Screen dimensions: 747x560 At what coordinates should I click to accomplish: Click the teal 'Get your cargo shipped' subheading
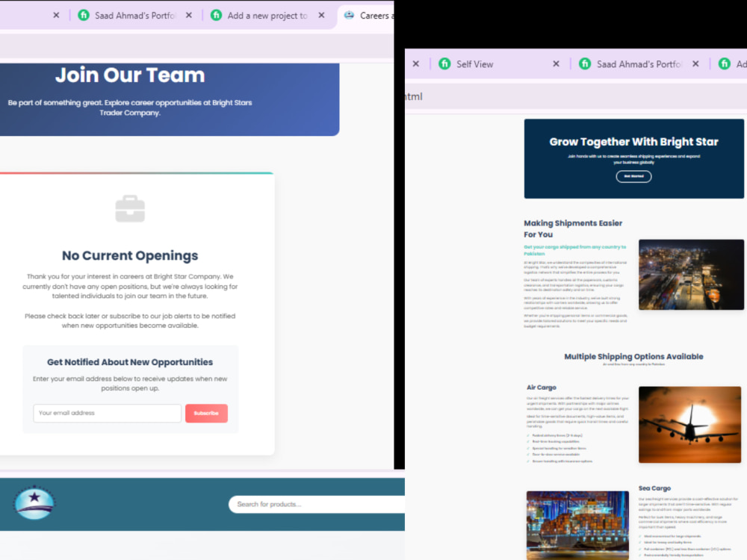click(x=575, y=250)
